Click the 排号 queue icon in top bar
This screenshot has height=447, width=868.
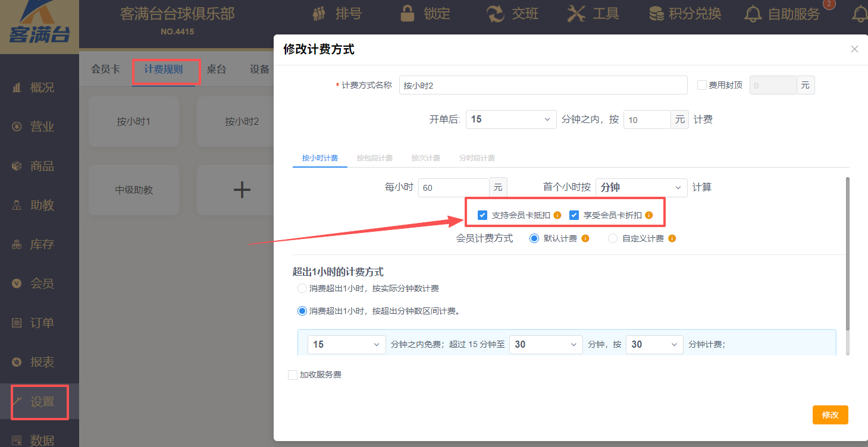click(x=319, y=14)
